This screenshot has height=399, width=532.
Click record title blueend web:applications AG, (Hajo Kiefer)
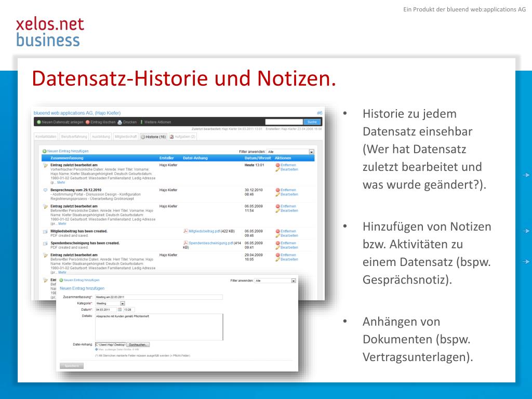click(77, 113)
